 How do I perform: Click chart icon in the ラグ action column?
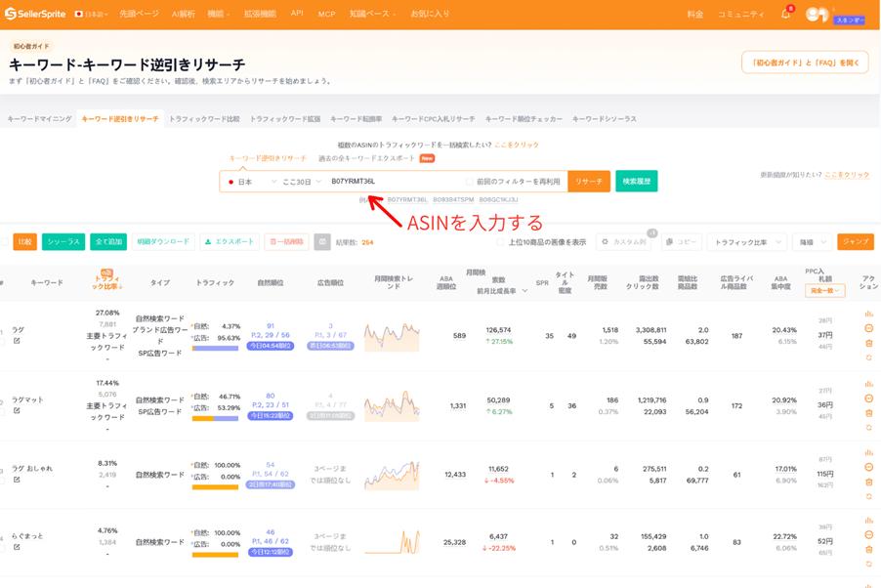click(x=868, y=314)
